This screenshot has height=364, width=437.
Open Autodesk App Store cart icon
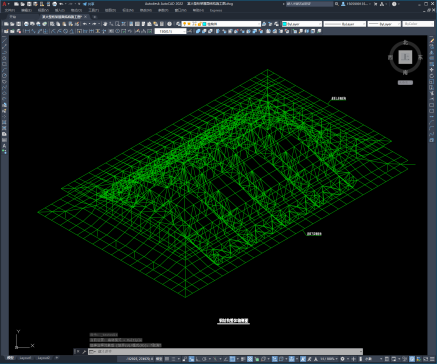pyautogui.click(x=376, y=4)
